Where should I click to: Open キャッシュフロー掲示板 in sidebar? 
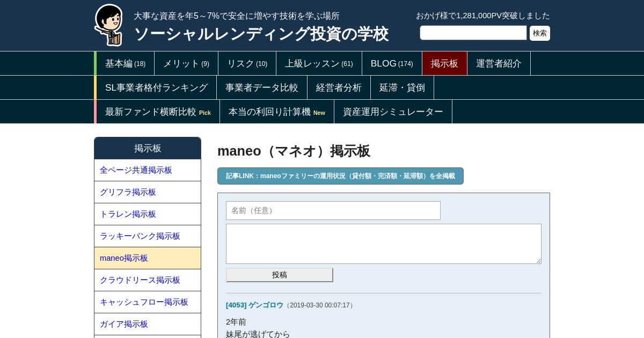(x=148, y=302)
